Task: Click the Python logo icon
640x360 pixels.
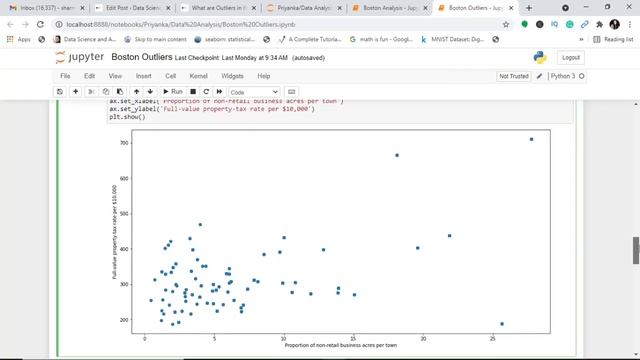Action: pos(540,58)
